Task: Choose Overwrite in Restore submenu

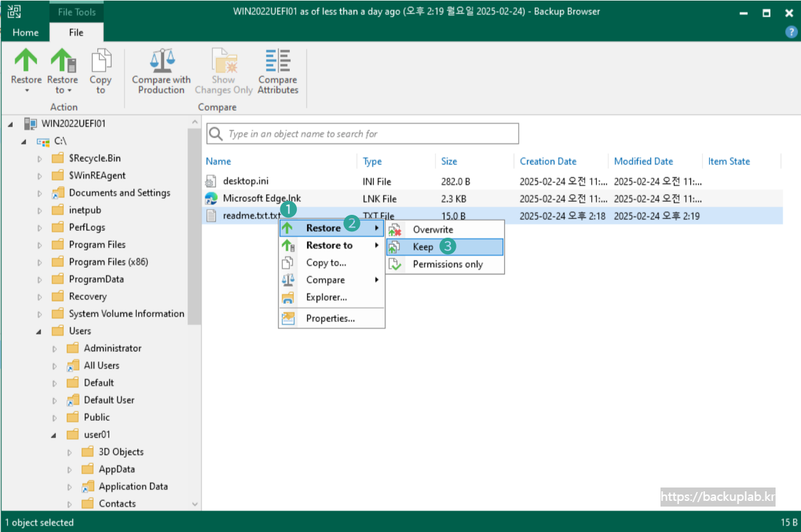Action: coord(444,229)
